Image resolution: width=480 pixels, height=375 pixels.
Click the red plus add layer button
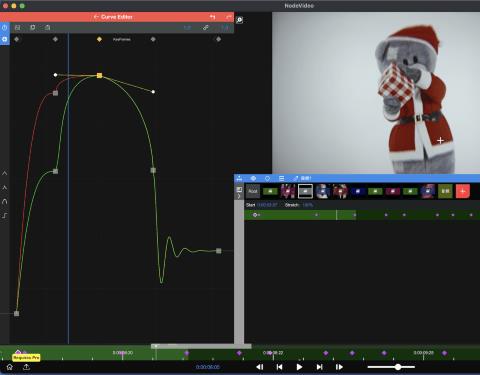click(x=462, y=191)
